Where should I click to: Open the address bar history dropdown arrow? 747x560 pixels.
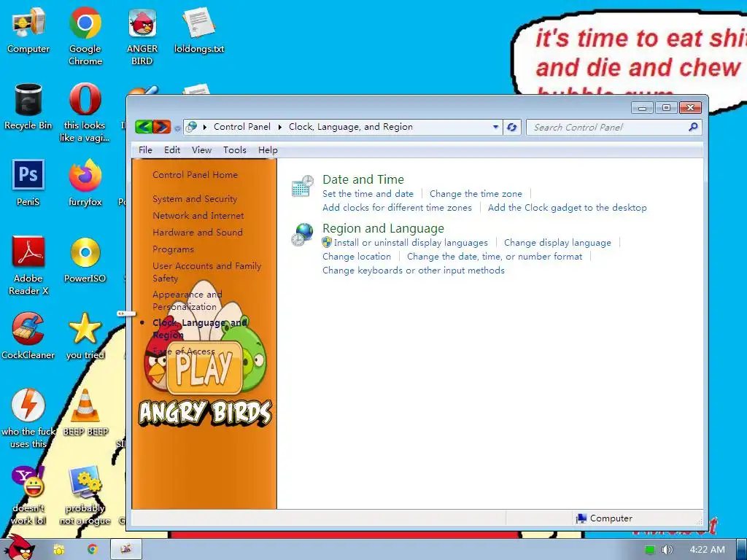point(495,127)
